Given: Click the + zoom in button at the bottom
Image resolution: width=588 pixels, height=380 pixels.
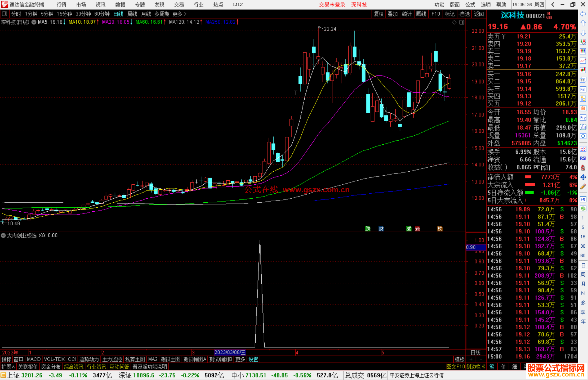Looking at the screenshot, I should tap(471, 360).
